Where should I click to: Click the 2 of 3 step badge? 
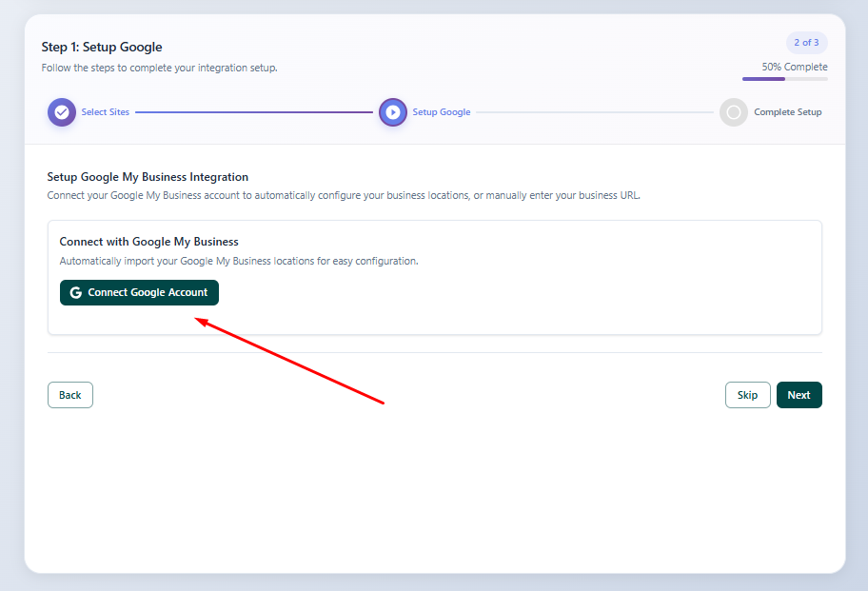pos(806,43)
